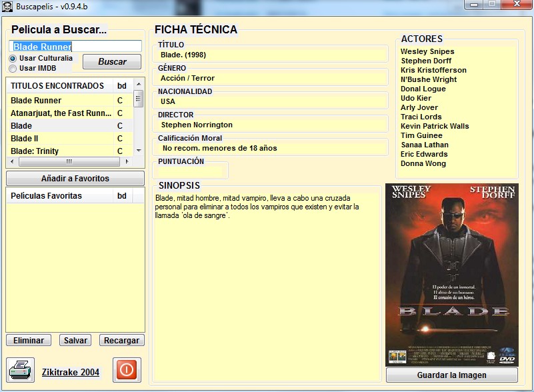Viewport: 534px width, 392px height.
Task: Click the Películas Favoritas column header
Action: [59, 196]
